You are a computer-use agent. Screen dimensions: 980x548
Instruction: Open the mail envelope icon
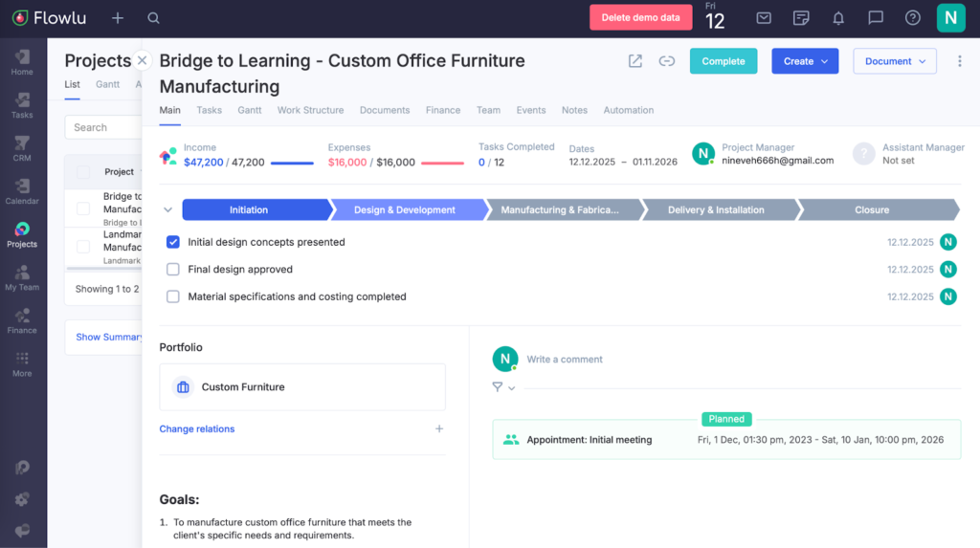pos(764,18)
